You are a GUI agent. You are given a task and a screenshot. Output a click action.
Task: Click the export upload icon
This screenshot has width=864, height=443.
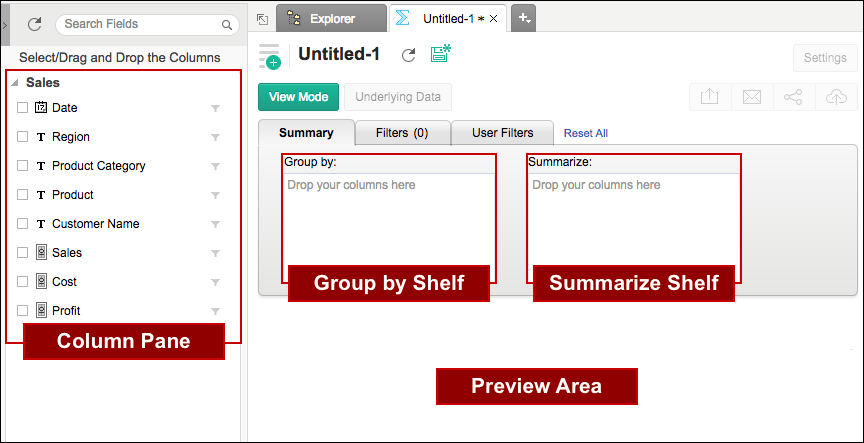tap(710, 97)
